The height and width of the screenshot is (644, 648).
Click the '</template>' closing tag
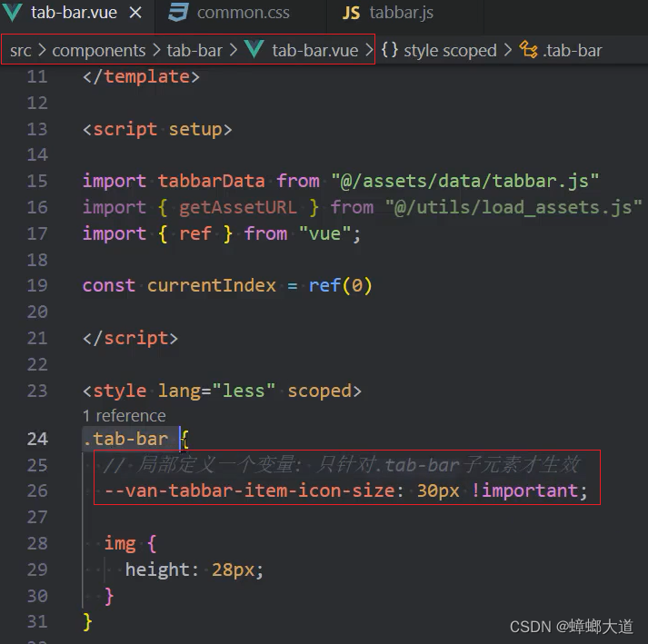click(x=142, y=77)
